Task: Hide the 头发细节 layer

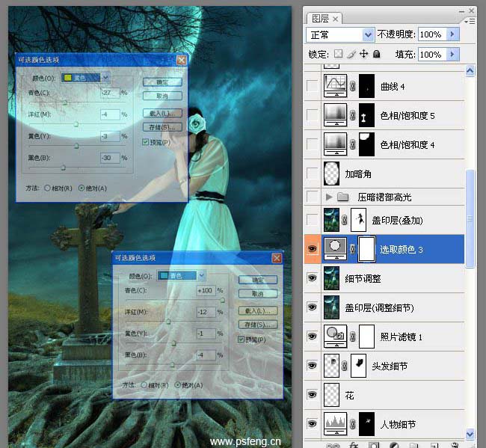Action: click(312, 366)
